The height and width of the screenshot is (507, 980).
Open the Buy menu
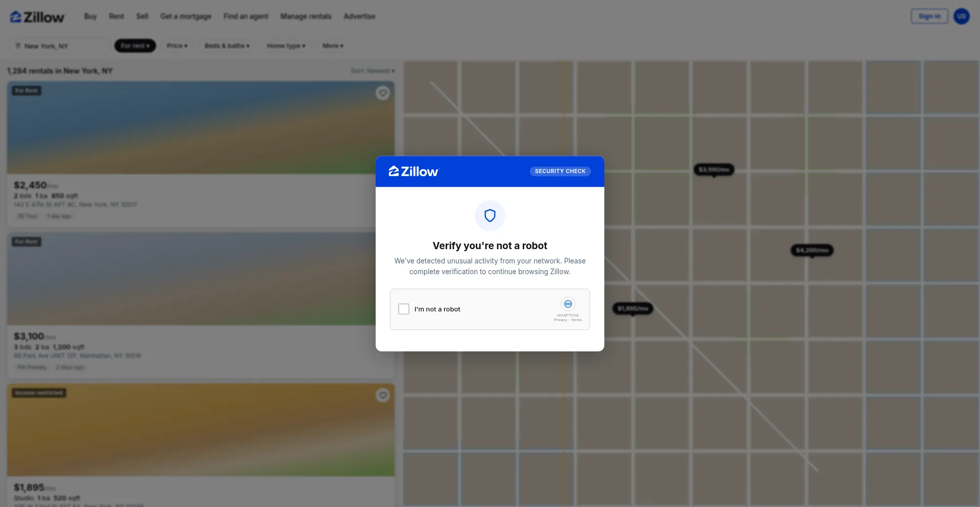pos(90,16)
